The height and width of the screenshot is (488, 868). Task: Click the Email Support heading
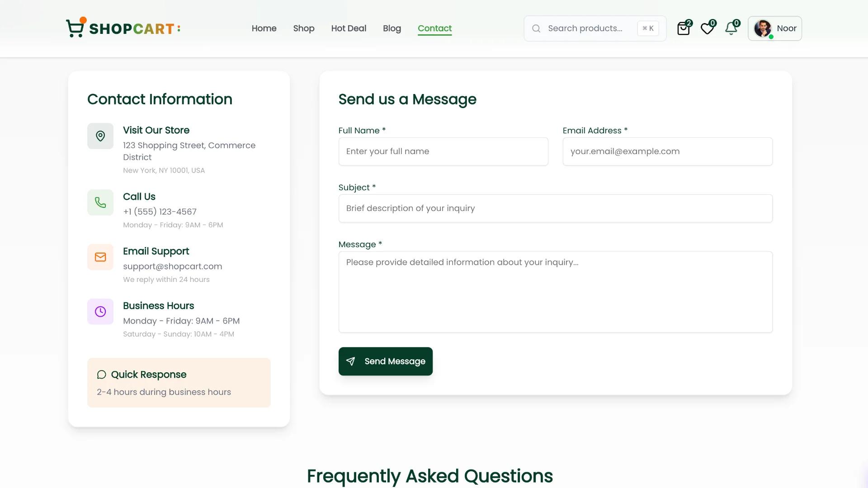156,251
